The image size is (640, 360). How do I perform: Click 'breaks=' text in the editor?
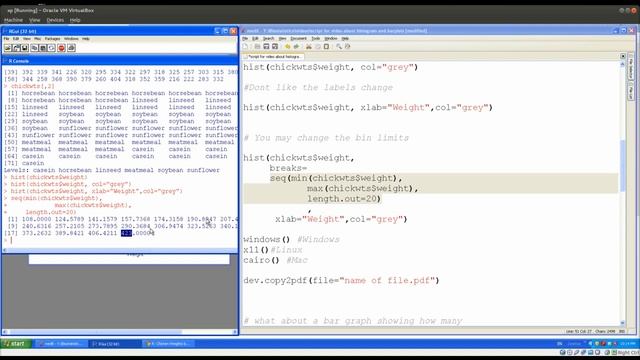tap(288, 168)
